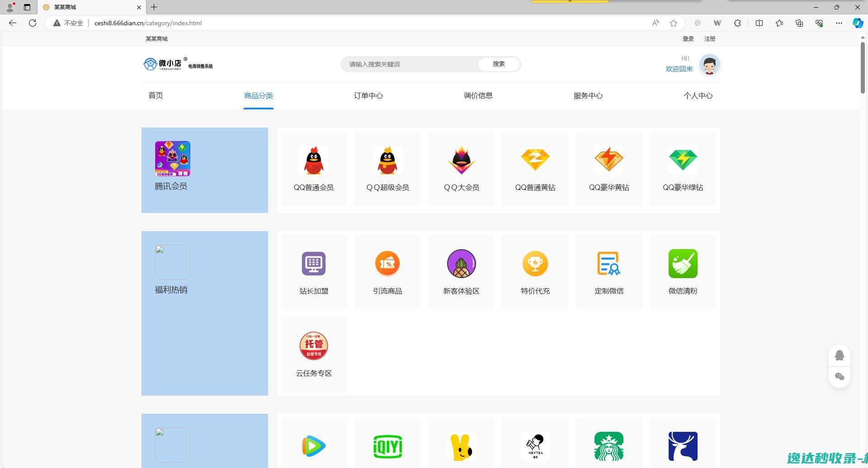868x468 pixels.
Task: Click the 微小店 site logo
Action: [x=178, y=64]
